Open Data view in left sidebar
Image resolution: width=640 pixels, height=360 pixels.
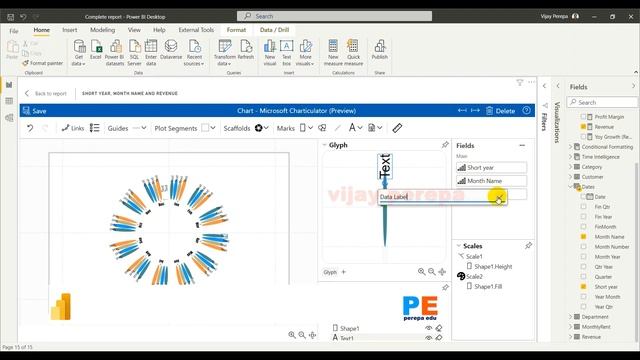click(x=9, y=101)
